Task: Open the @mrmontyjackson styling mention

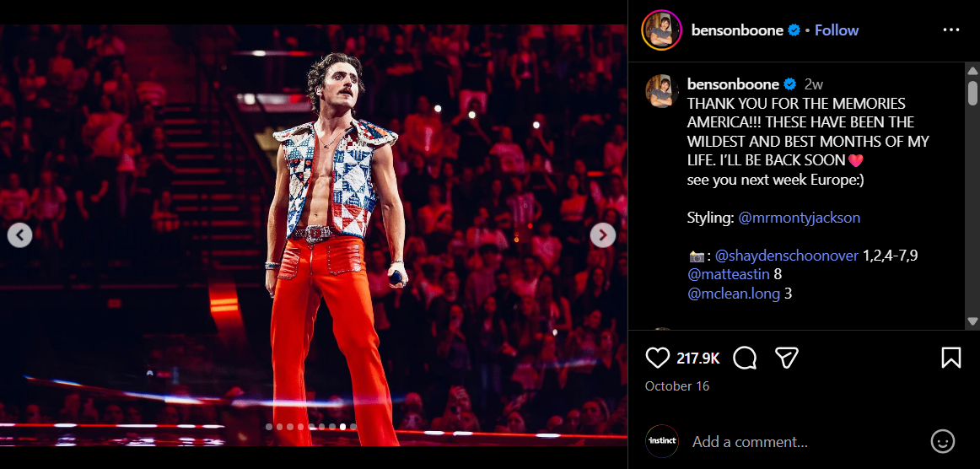Action: (799, 218)
